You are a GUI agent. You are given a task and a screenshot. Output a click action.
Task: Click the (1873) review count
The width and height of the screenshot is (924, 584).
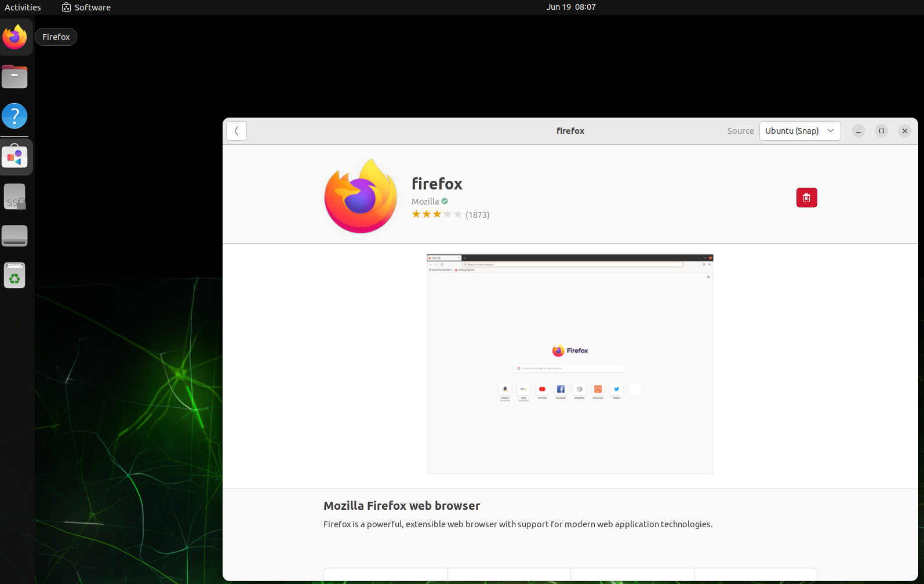[478, 215]
